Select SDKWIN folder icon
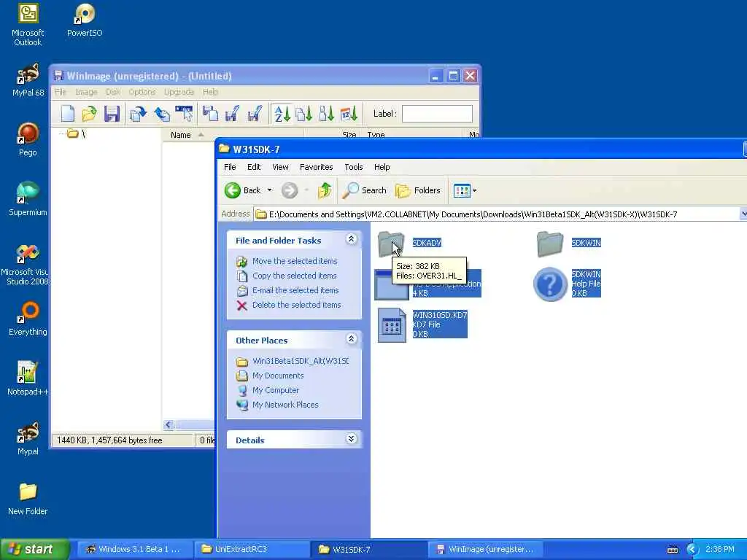This screenshot has height=560, width=747. click(550, 244)
